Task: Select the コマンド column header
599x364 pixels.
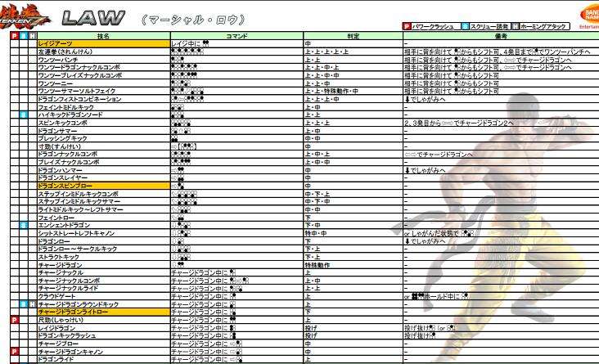Action: pos(236,36)
